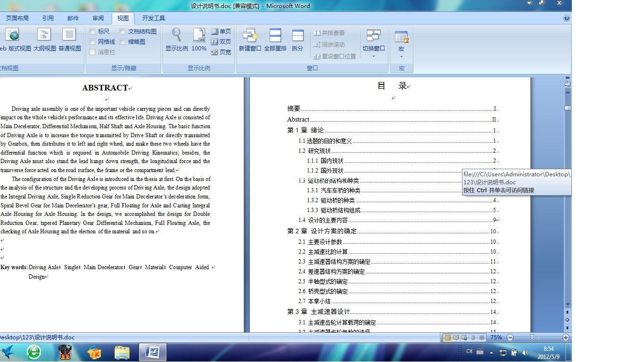Open the Review (审阅) tab

pyautogui.click(x=98, y=18)
